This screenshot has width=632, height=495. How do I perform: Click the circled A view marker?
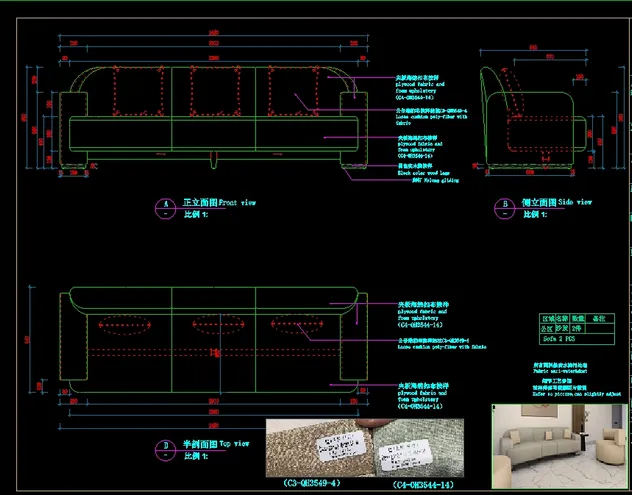tap(165, 208)
